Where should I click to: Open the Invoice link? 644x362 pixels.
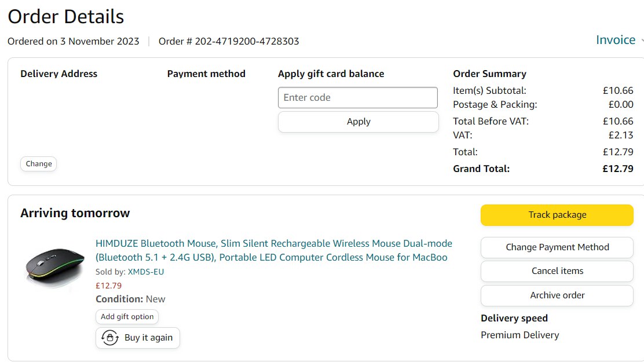coord(616,40)
